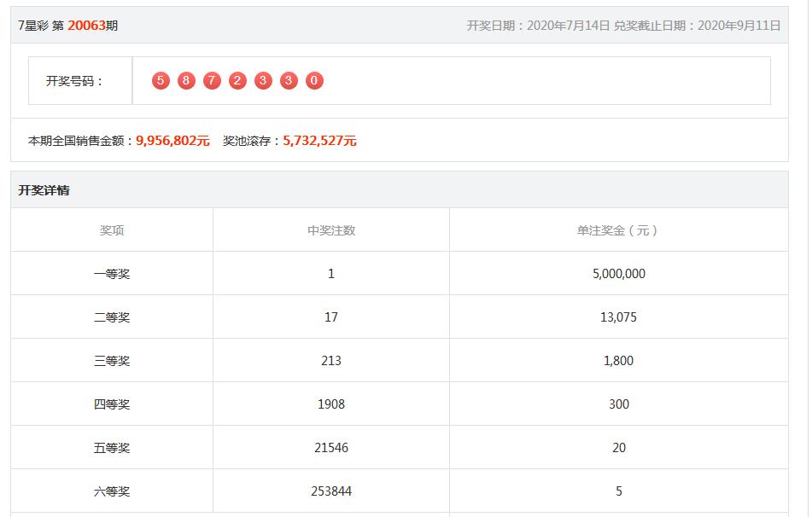Click the 一等奖 winner count 1
This screenshot has width=812, height=517.
pyautogui.click(x=331, y=274)
